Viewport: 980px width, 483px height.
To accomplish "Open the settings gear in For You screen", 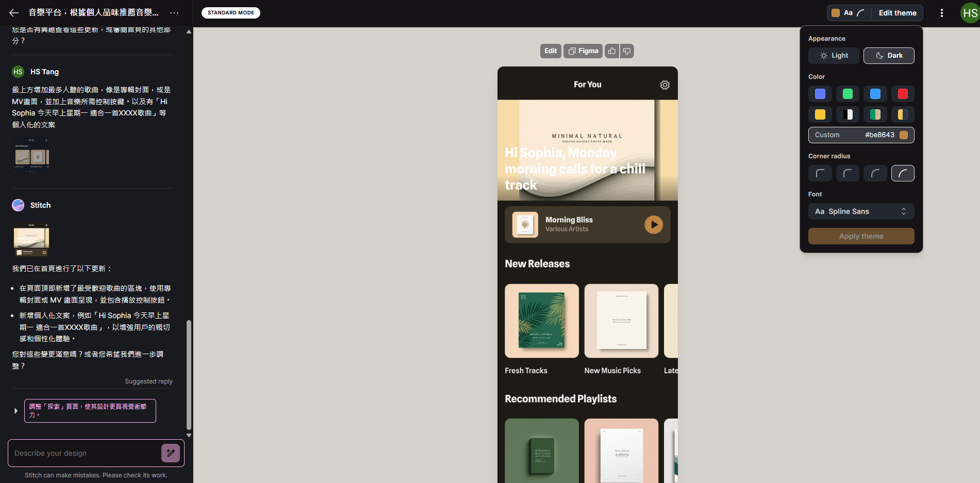I will point(665,85).
